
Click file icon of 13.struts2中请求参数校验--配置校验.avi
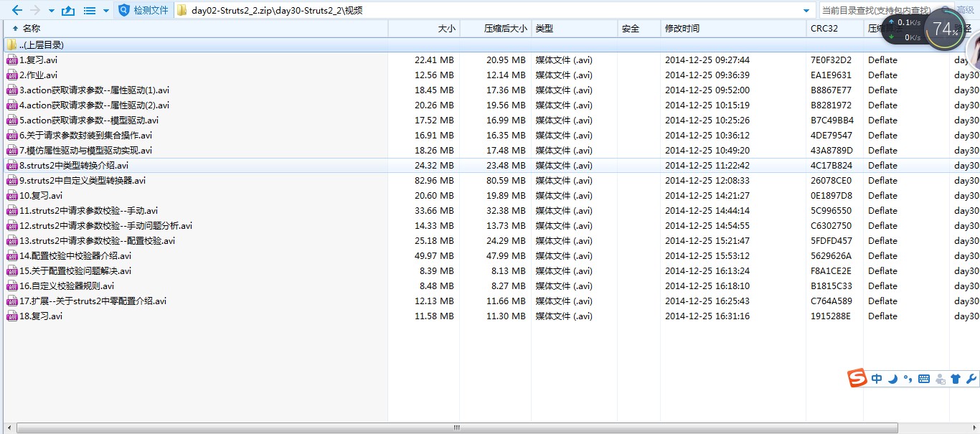[x=12, y=240]
